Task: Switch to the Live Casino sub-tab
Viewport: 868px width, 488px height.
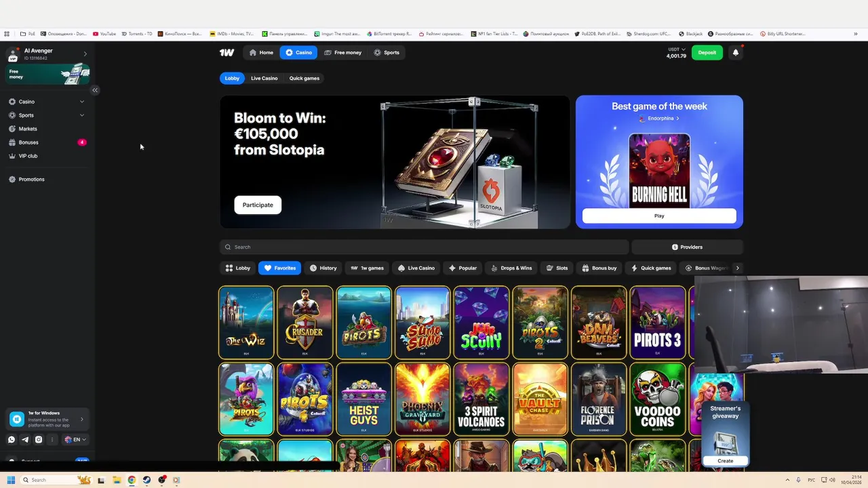Action: point(264,78)
